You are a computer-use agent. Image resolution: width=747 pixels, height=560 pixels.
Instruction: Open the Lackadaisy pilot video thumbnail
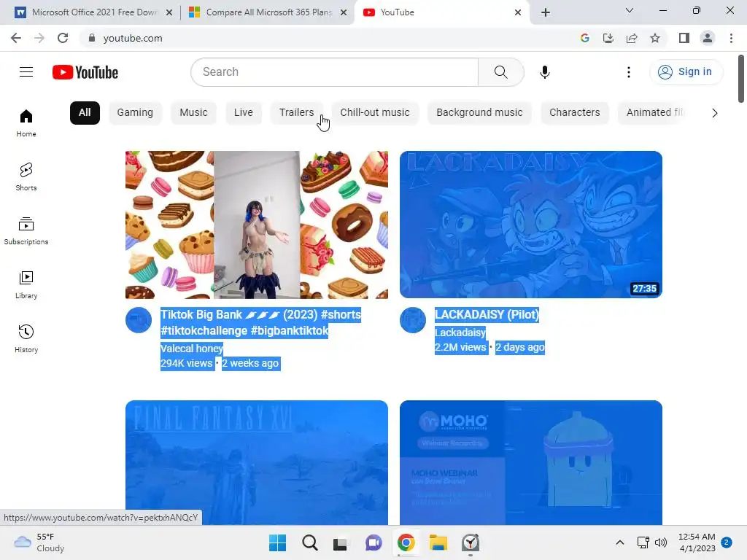click(x=531, y=225)
